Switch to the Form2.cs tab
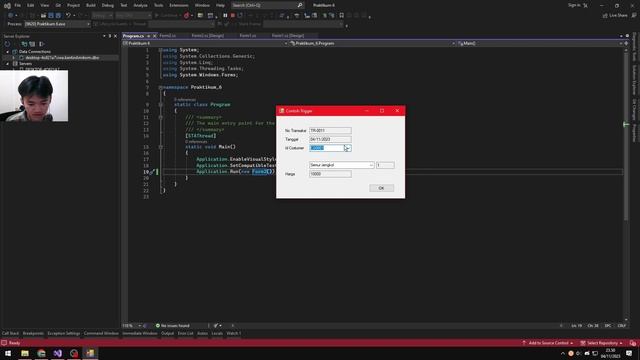640x360 pixels. point(168,36)
